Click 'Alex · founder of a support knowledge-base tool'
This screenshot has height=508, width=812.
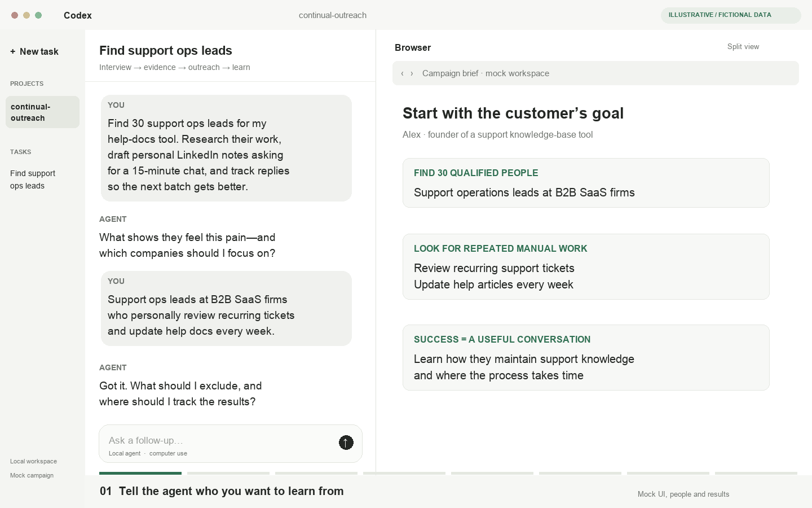point(497,134)
